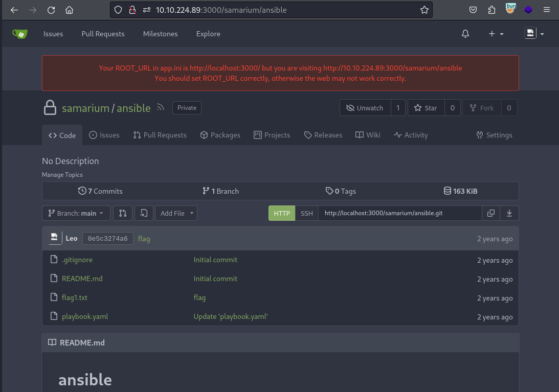559x392 pixels.
Task: Open the user avatar dropdown menu
Action: (x=534, y=34)
